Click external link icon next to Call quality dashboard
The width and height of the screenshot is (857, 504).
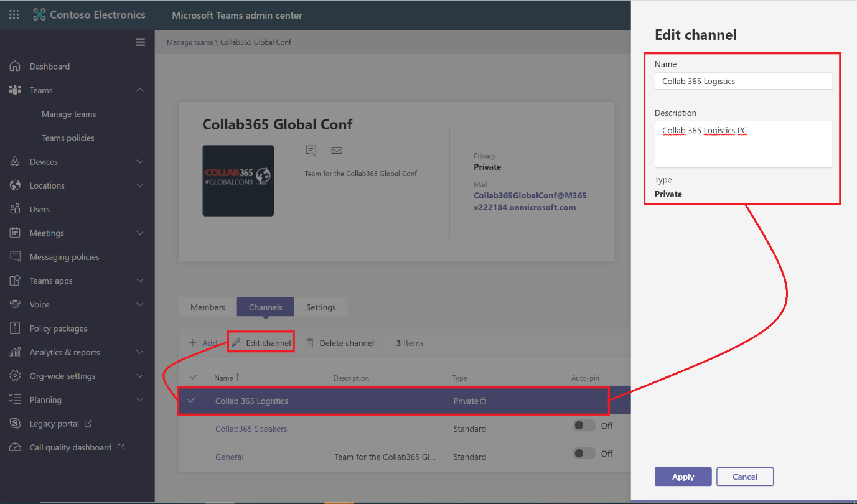[120, 447]
